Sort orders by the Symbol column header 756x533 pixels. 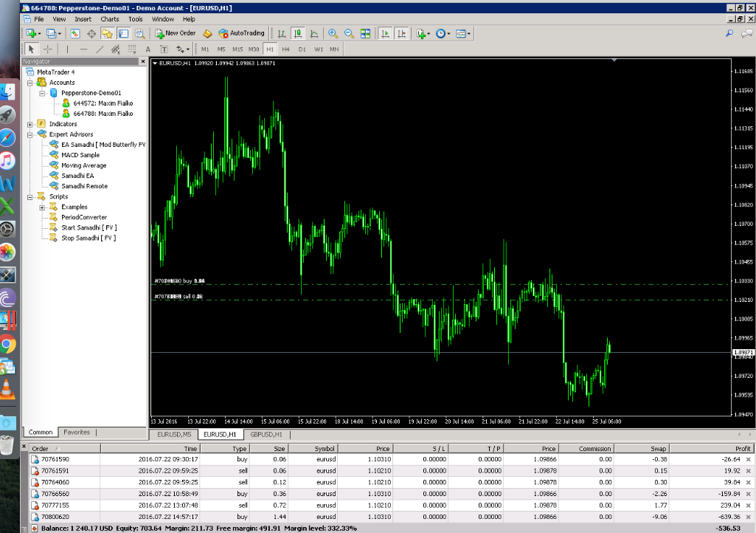(313, 449)
